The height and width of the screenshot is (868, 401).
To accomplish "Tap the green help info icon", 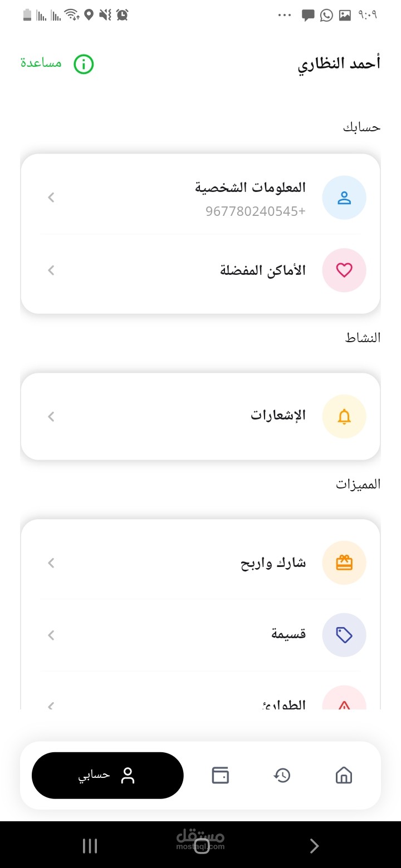I will point(84,65).
